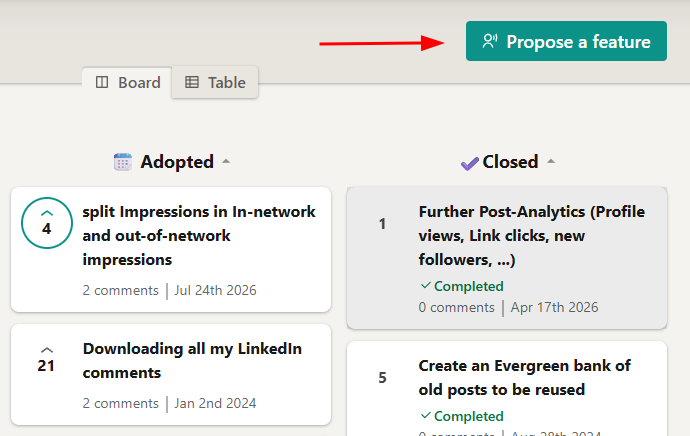Switch to the Board tab

click(x=128, y=83)
